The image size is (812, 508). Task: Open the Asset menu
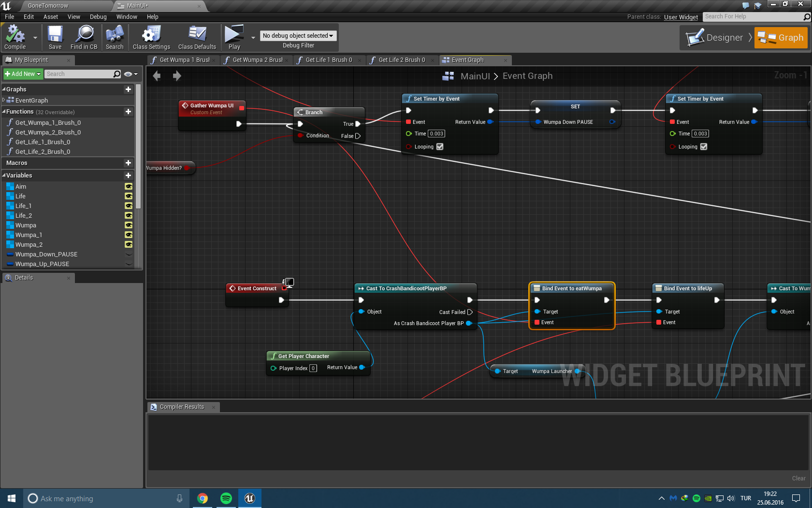pos(50,16)
